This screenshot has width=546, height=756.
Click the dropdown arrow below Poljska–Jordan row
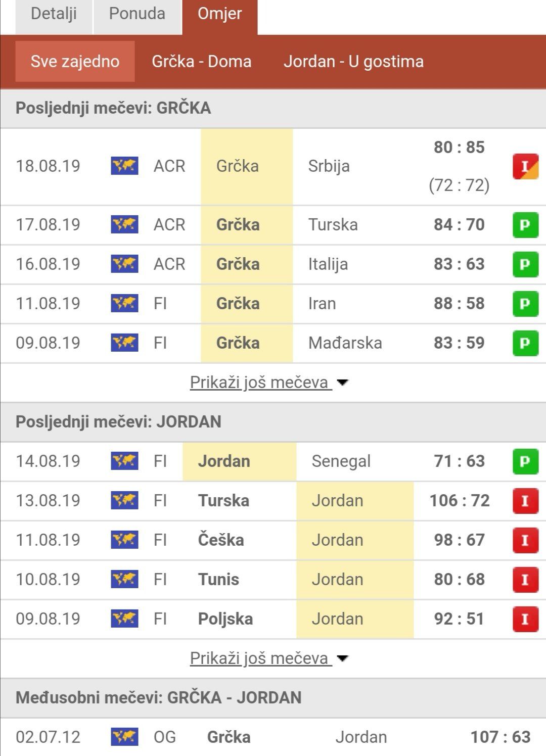[343, 658]
